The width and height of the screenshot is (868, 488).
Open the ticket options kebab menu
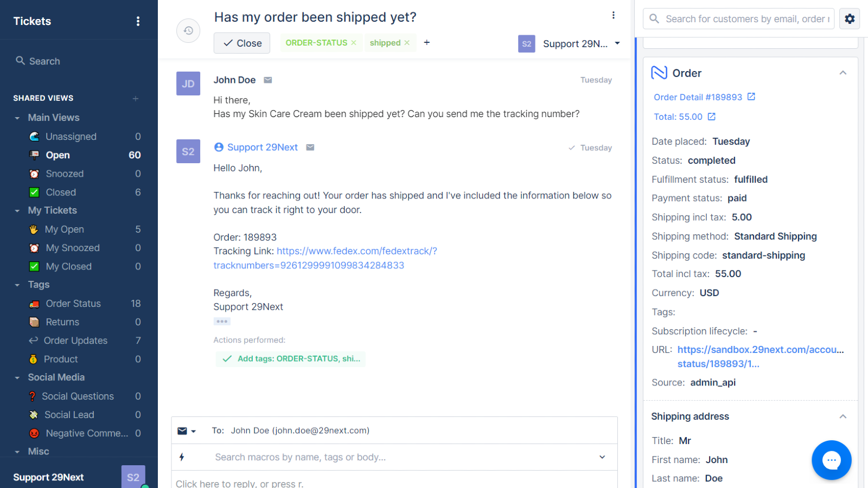614,15
